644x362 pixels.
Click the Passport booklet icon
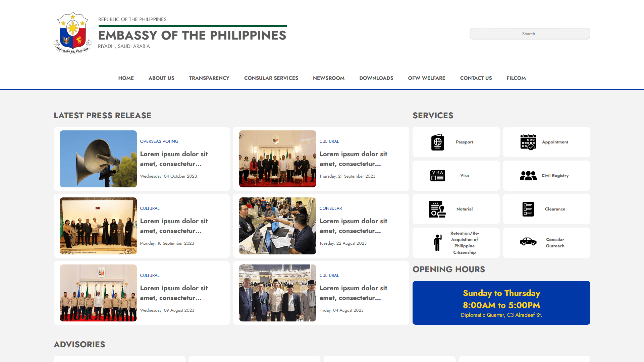[x=437, y=142]
